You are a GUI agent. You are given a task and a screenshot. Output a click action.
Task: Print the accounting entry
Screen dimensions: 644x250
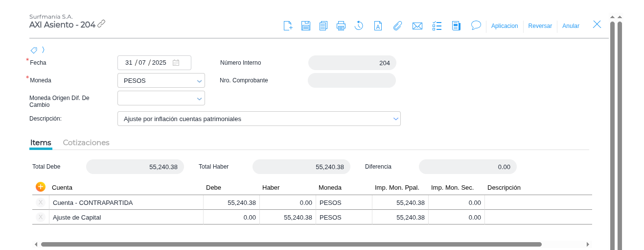341,26
